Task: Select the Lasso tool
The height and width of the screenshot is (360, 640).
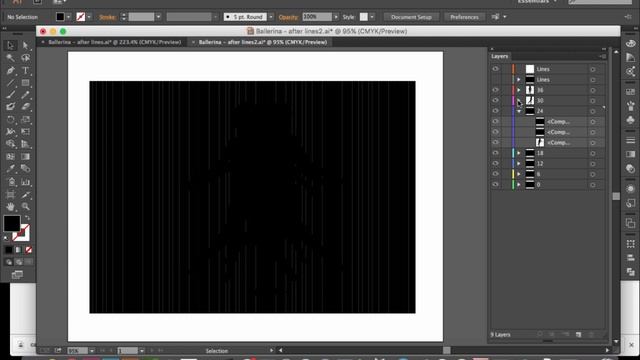Action: (x=25, y=58)
